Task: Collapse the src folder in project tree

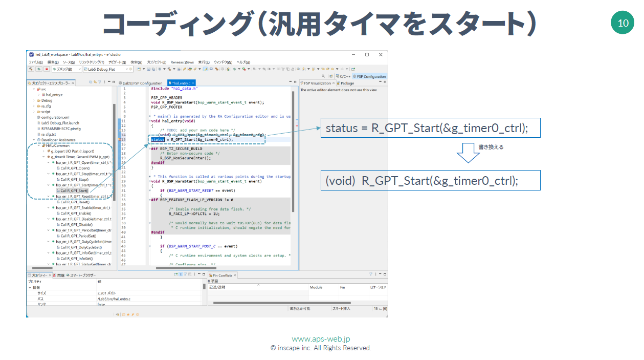Action: (x=34, y=89)
